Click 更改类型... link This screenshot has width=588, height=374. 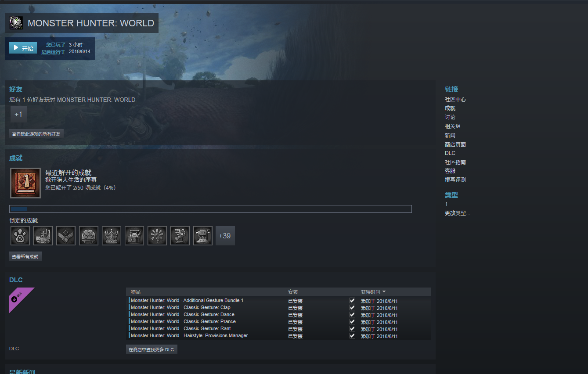coord(457,213)
